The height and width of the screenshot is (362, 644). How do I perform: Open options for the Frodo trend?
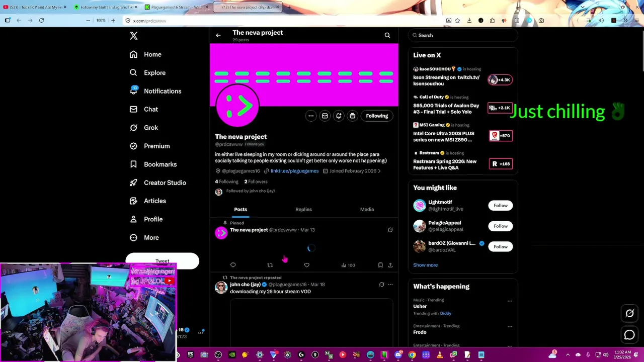click(x=510, y=327)
